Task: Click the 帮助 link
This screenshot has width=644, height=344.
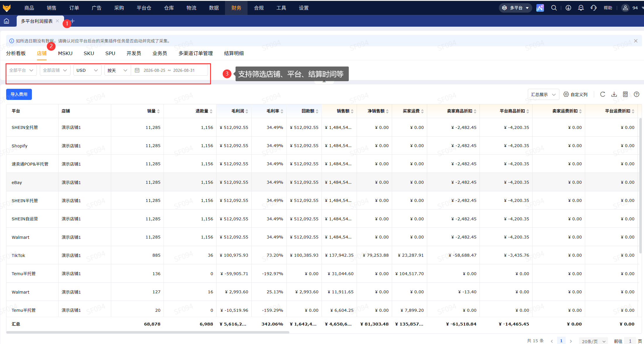Action: click(608, 8)
